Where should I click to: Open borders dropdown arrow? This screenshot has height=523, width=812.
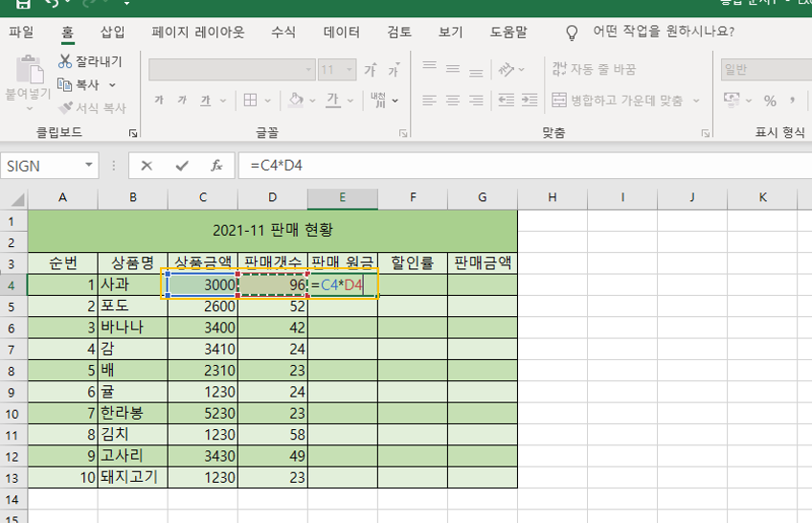[x=268, y=101]
